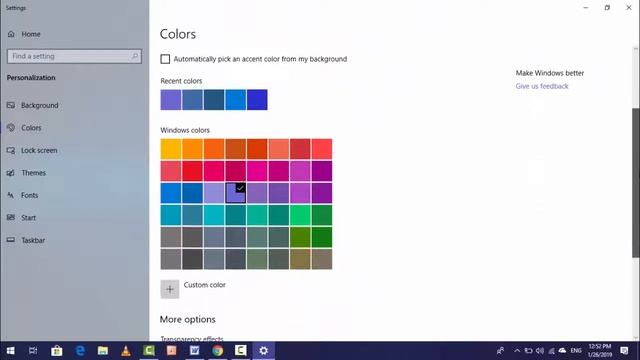Open the orange app icon beside Word

[x=172, y=351]
